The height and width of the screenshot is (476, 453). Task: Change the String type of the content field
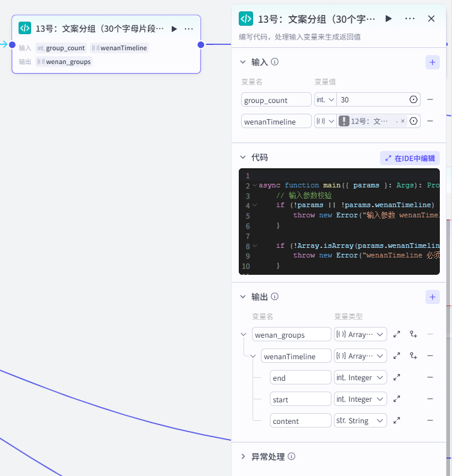360,420
